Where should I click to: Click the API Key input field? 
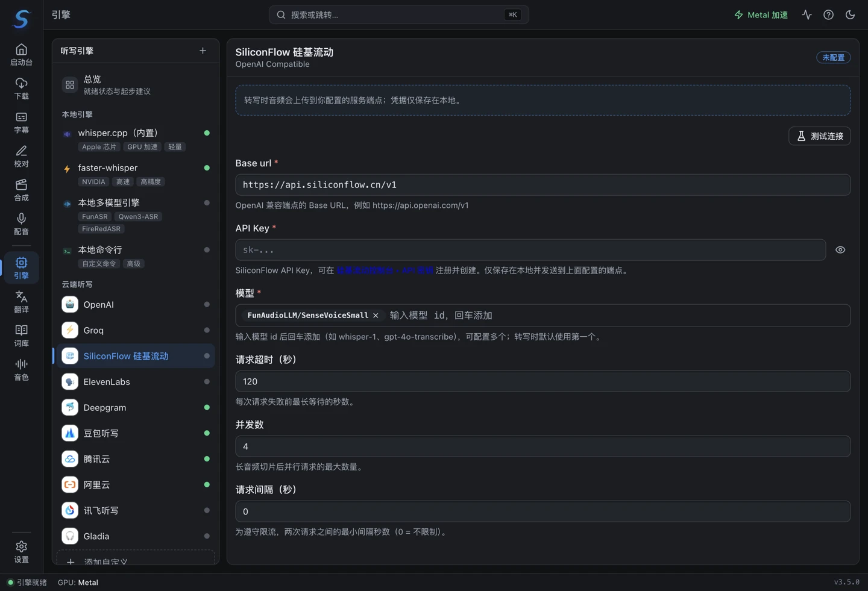(530, 250)
